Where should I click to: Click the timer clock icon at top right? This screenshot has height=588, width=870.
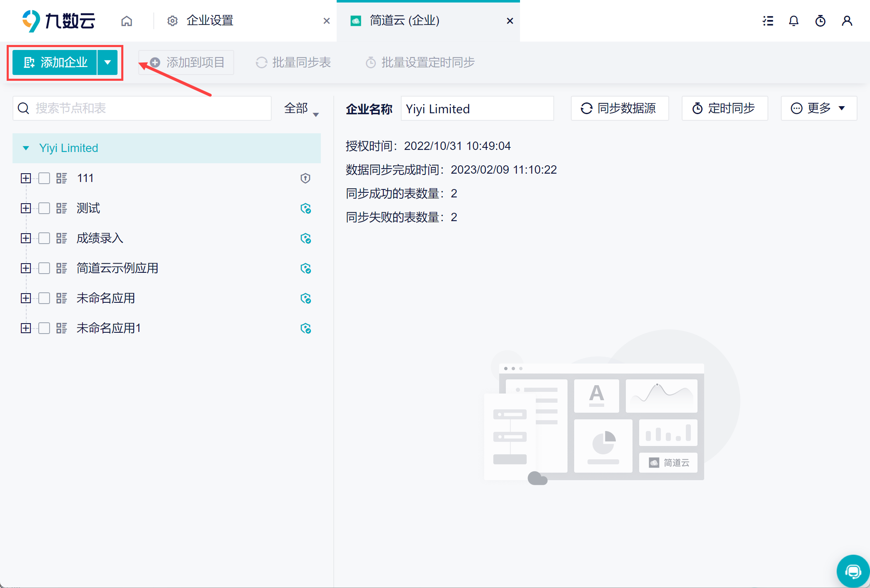pyautogui.click(x=820, y=21)
